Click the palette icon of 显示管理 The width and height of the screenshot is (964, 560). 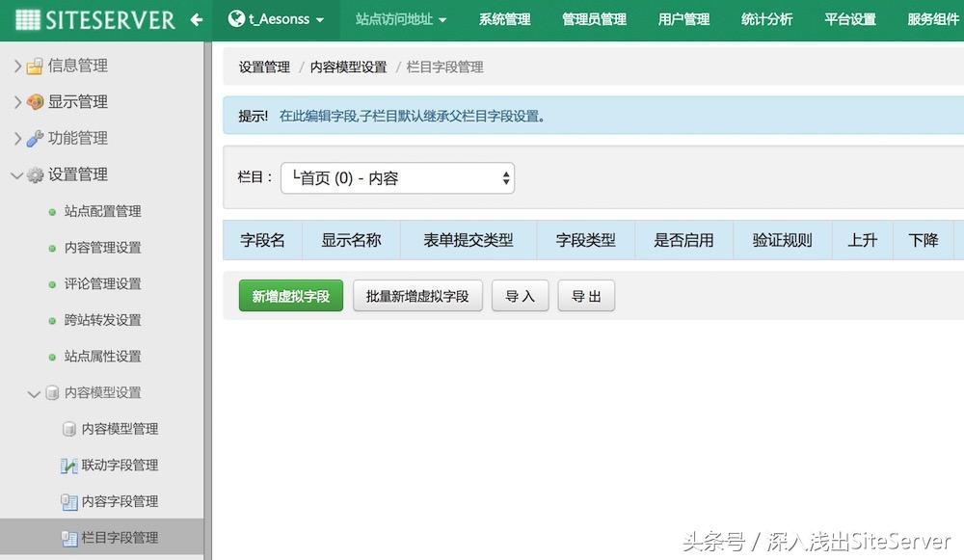coord(35,102)
